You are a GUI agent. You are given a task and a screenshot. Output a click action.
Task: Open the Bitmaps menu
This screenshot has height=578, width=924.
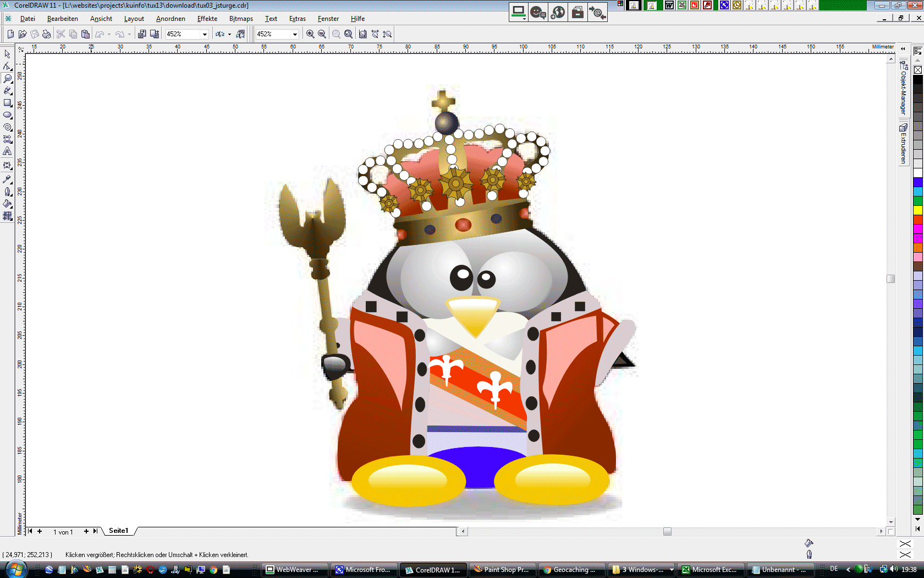(x=241, y=19)
